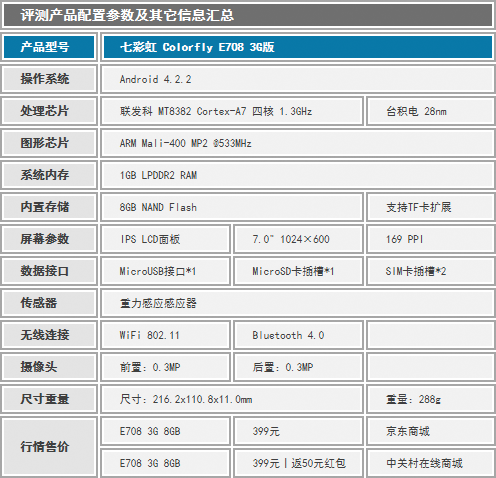Click 七彩虹 Colorfly E708 3G版 cell
The width and height of the screenshot is (496, 478).
[x=298, y=47]
